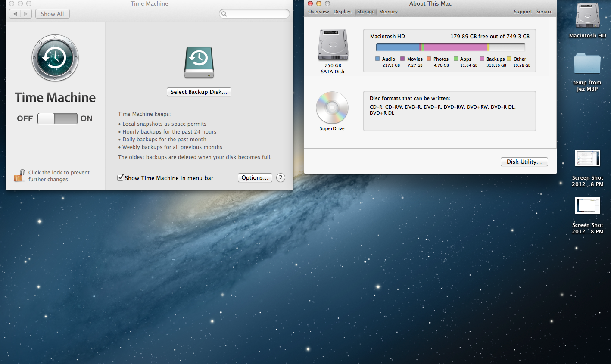Select the lower Screen Shot file on desktop

(588, 205)
